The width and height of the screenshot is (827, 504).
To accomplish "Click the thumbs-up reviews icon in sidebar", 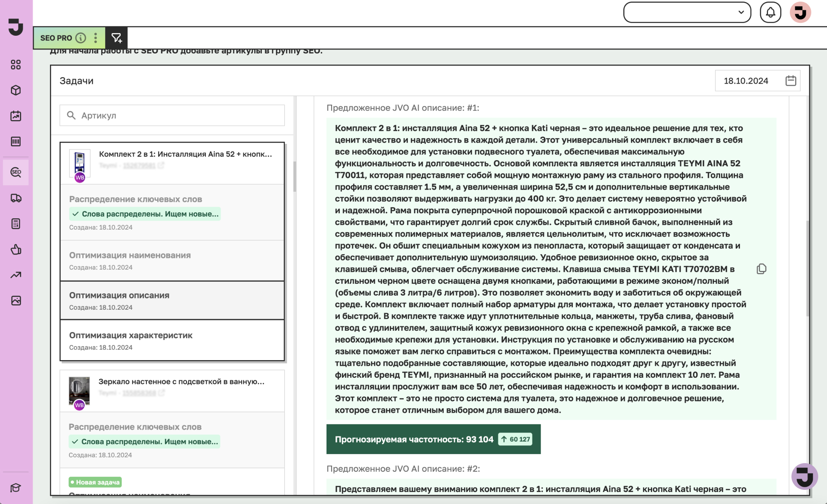I will (x=16, y=249).
